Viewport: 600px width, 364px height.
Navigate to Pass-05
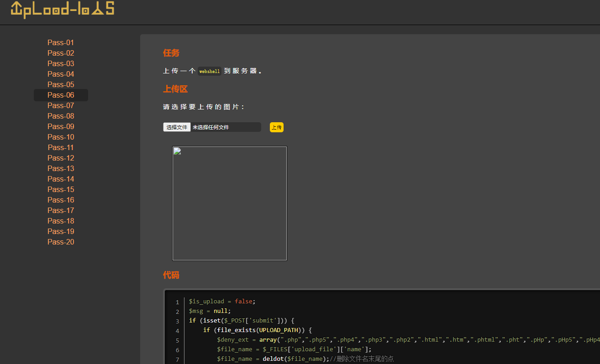(61, 84)
